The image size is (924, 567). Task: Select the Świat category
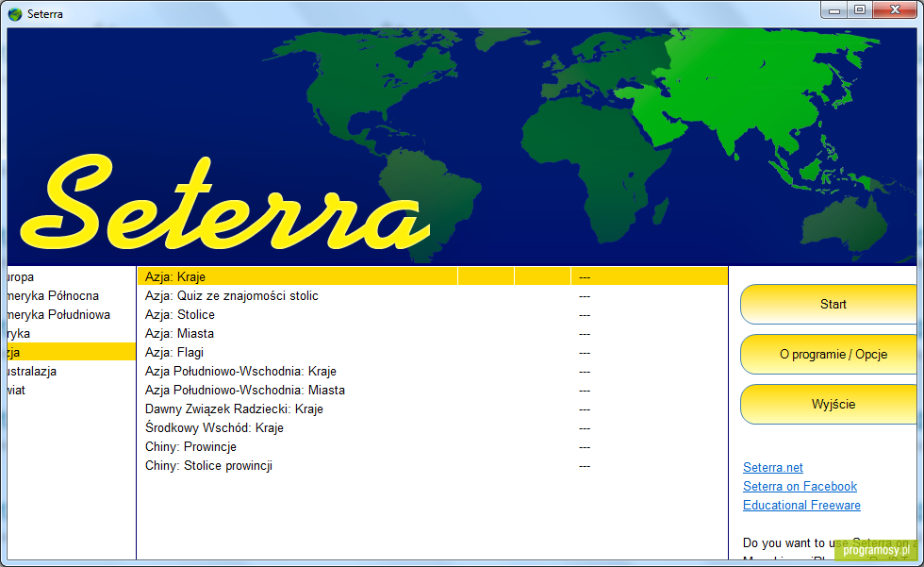click(72, 391)
